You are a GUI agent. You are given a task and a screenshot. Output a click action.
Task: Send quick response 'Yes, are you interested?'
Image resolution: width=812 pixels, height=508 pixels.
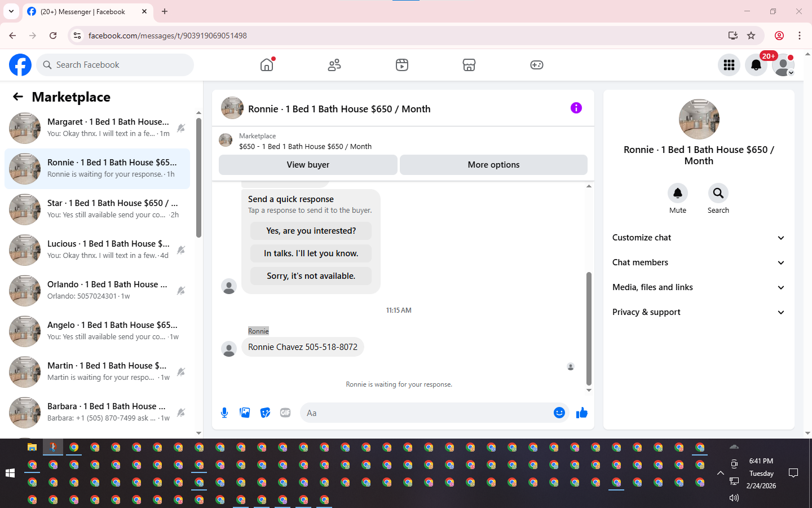tap(311, 231)
